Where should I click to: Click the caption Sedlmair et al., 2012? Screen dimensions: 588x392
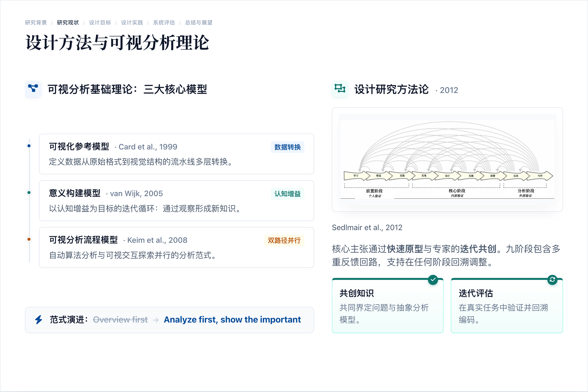coord(367,228)
